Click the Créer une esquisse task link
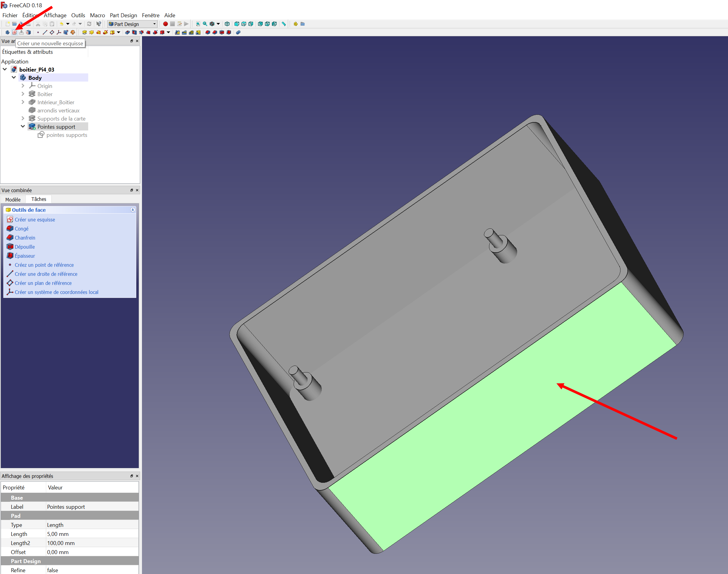This screenshot has height=574, width=728. (x=35, y=219)
